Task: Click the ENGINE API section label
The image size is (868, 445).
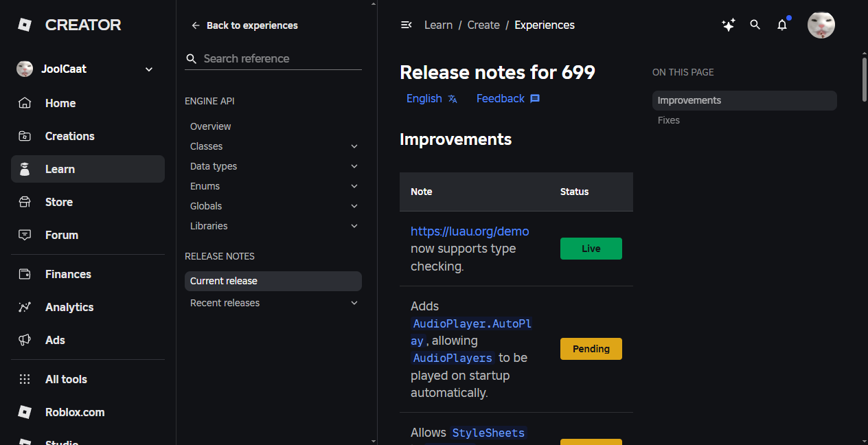Action: coord(209,101)
